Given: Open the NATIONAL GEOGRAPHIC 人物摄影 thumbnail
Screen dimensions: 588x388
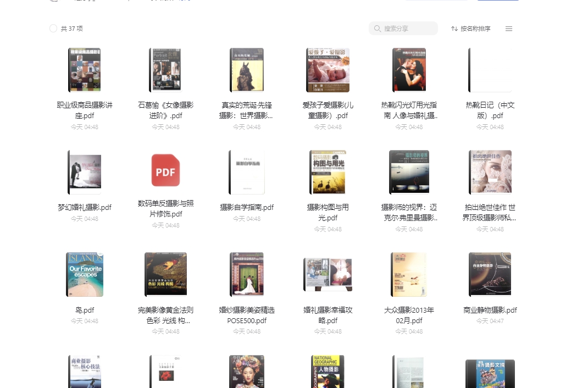Looking at the screenshot, I should pyautogui.click(x=328, y=372).
